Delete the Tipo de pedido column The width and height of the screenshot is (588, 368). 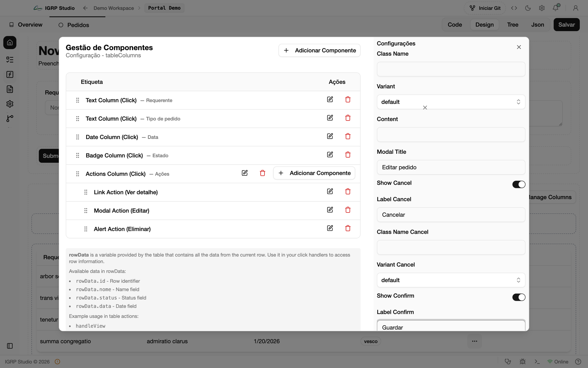click(348, 118)
